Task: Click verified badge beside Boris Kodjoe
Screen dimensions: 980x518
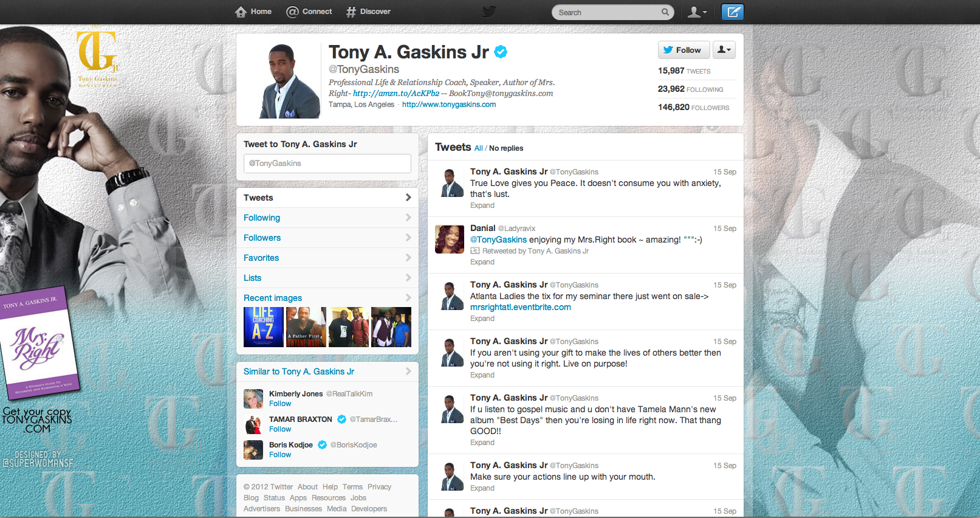Action: coord(323,444)
